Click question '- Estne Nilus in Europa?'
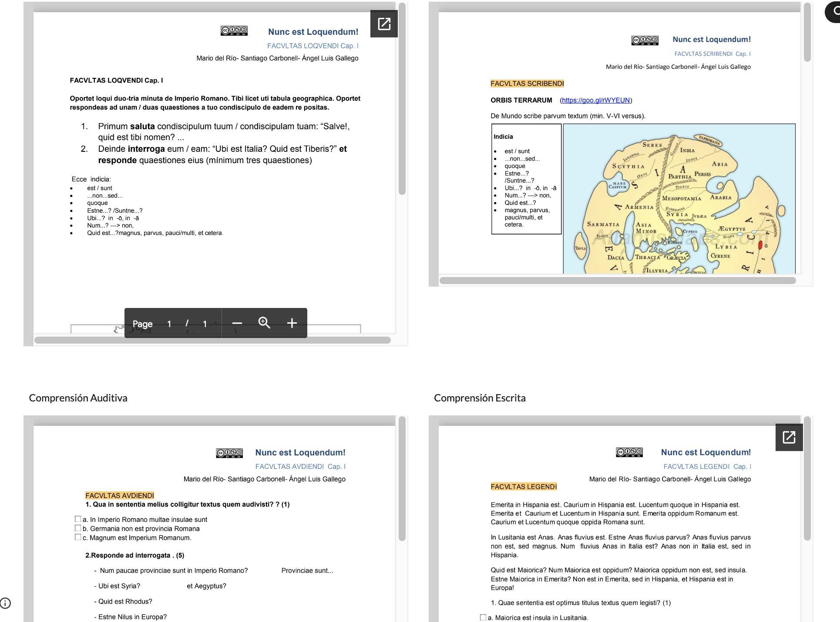 coord(131,617)
